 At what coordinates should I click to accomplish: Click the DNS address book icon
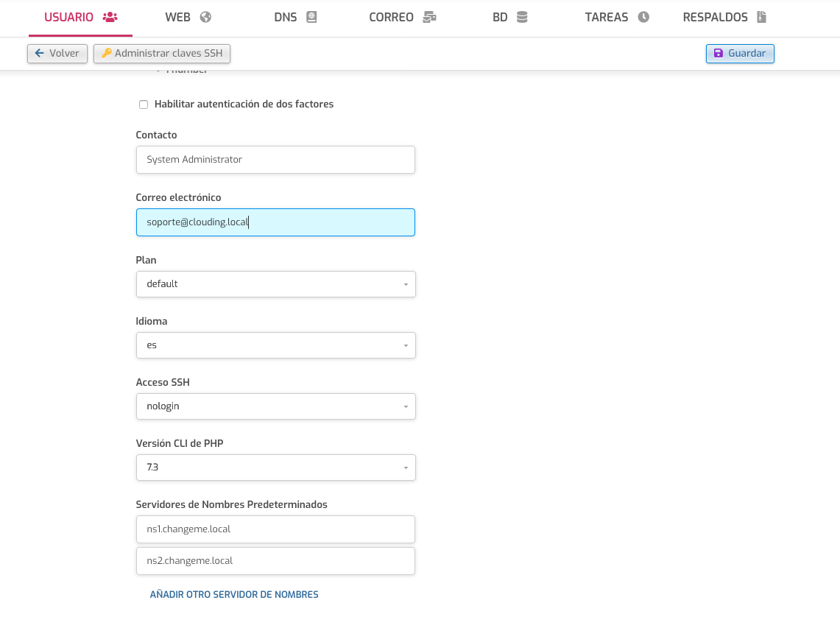(x=311, y=17)
